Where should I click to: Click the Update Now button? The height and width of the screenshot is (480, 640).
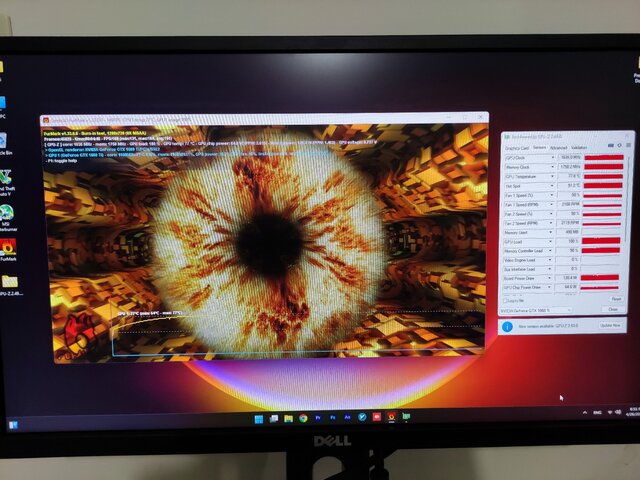click(610, 325)
